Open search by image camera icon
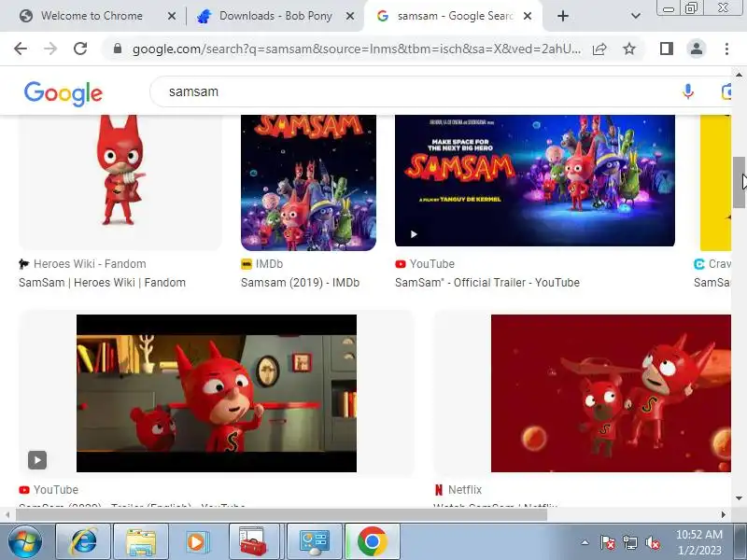The height and width of the screenshot is (560, 747). coord(726,91)
